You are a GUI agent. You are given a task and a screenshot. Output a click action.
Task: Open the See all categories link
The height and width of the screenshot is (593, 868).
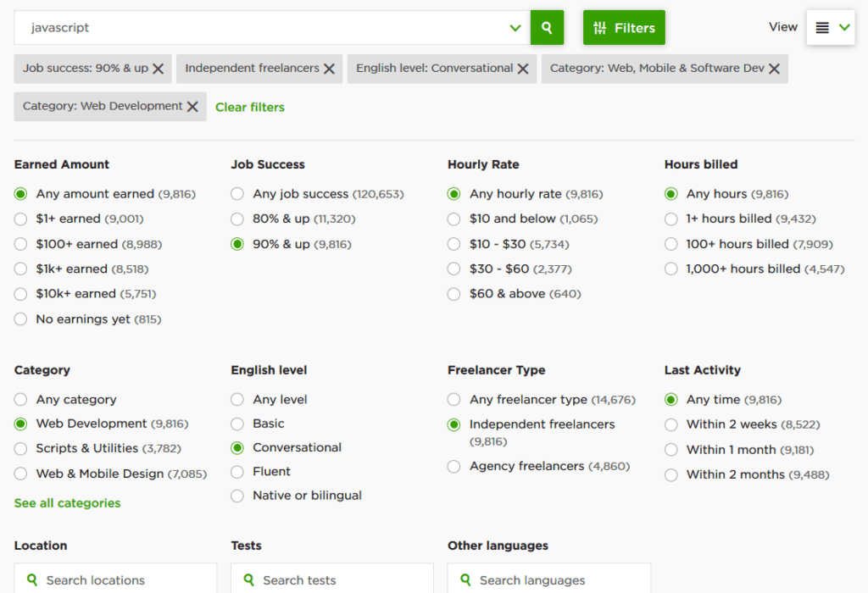(68, 503)
